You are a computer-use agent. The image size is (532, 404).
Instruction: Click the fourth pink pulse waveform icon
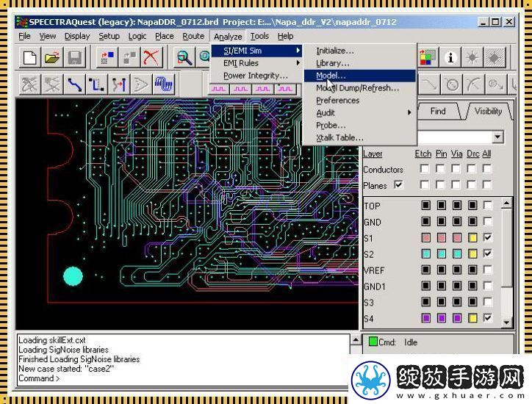[x=285, y=89]
